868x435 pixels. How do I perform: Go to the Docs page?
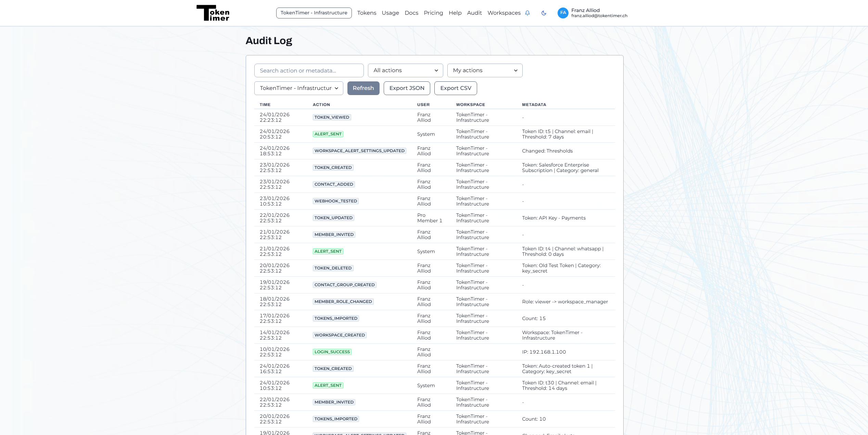point(411,13)
